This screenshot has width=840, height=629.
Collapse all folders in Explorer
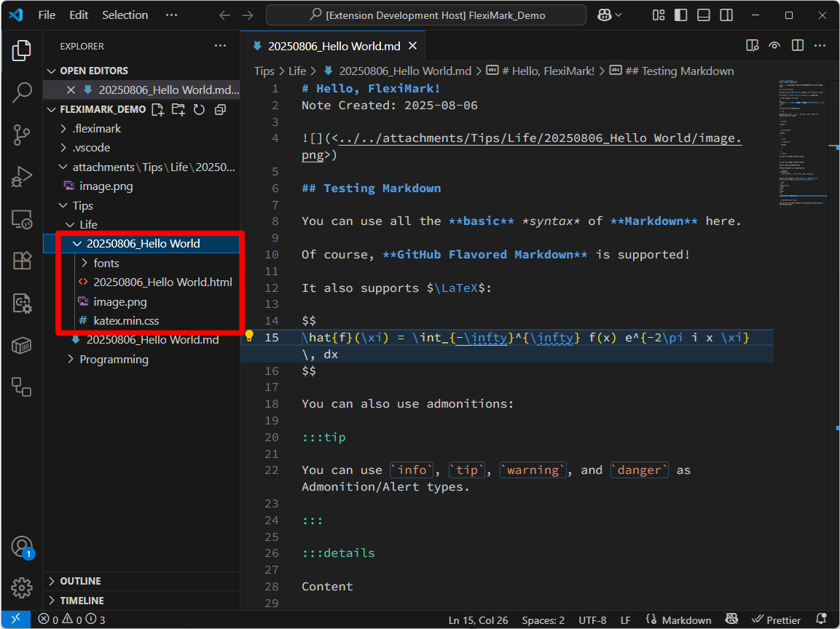(219, 110)
